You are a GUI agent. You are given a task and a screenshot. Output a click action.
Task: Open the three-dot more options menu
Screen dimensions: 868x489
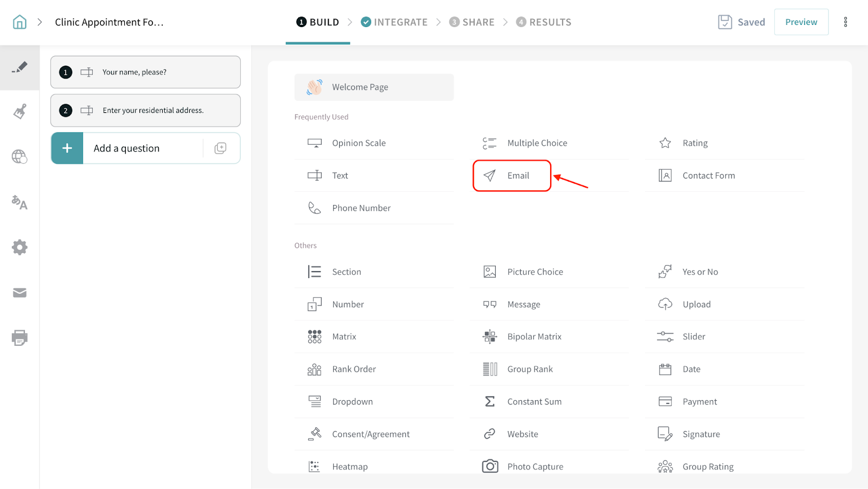click(845, 22)
